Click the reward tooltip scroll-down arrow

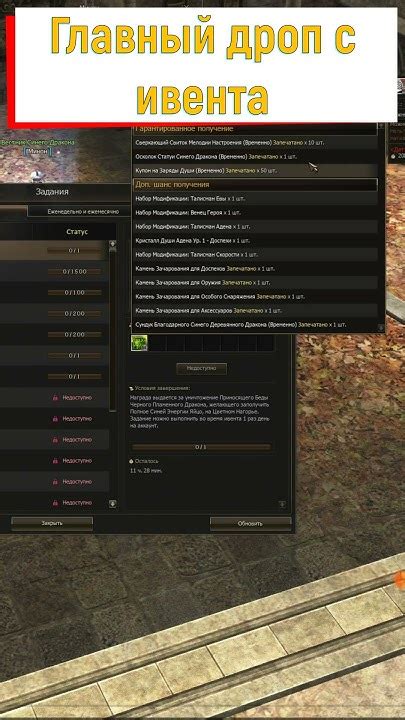(x=380, y=328)
